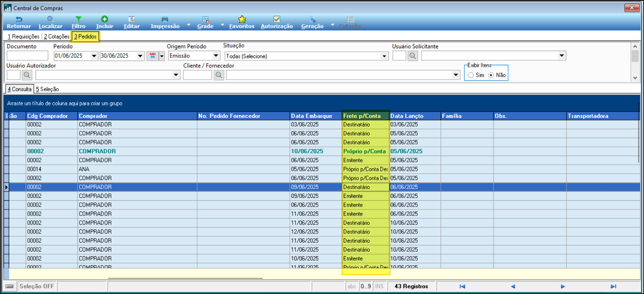Viewport: 644px width, 294px height.
Task: Go to first record navigation arrow
Action: pos(462,286)
